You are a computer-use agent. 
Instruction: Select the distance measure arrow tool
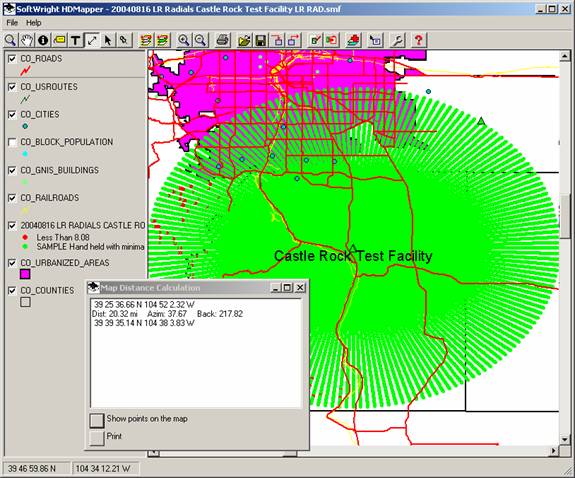point(92,40)
